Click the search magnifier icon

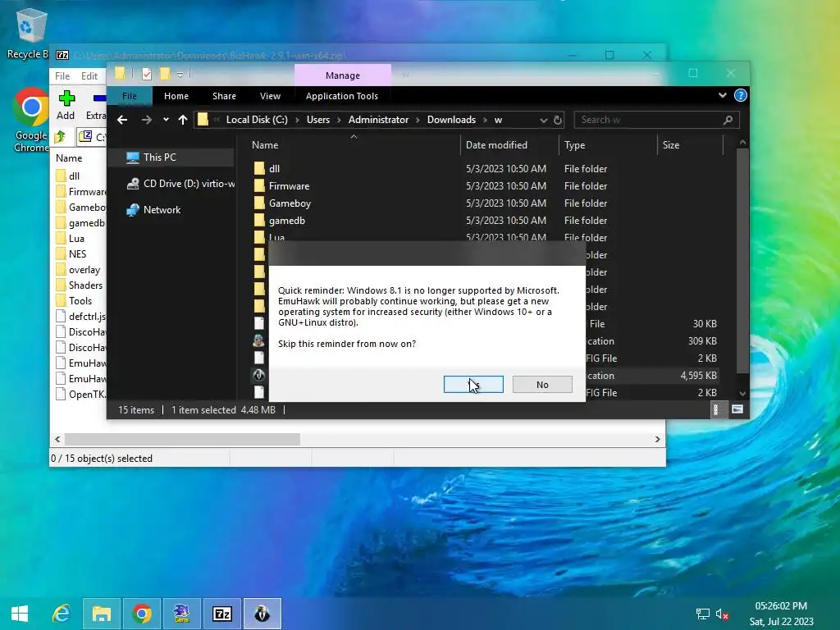(728, 120)
